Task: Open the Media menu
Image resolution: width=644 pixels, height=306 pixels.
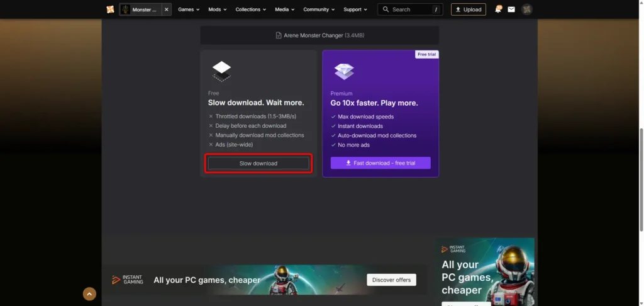Action: point(285,9)
